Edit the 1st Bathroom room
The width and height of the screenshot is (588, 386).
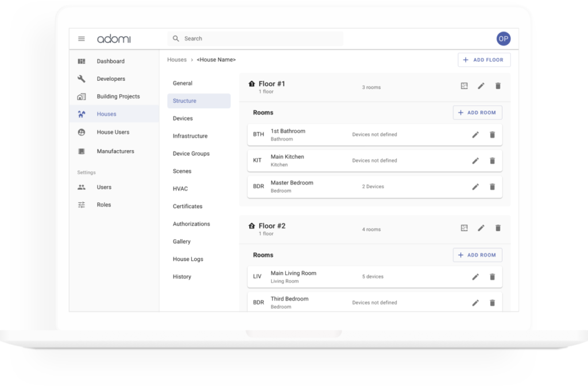(x=475, y=134)
